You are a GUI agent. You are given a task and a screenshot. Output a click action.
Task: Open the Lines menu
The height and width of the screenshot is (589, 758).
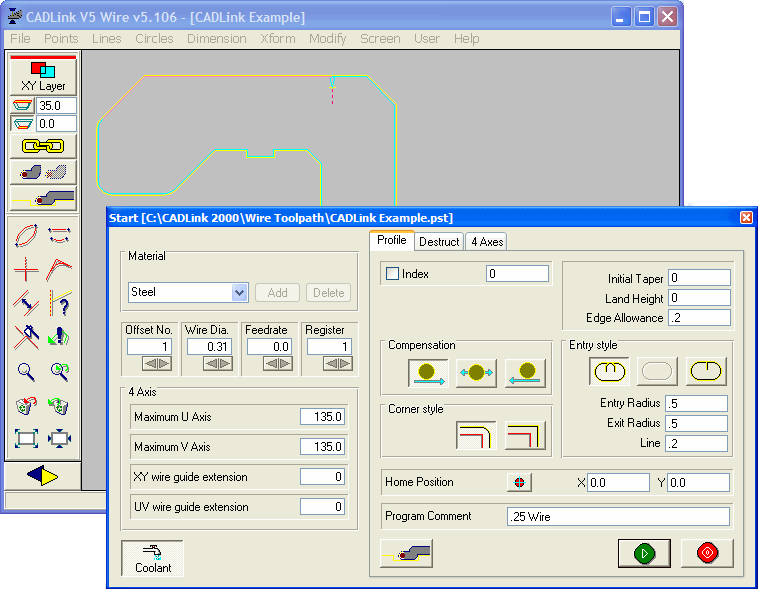[106, 39]
